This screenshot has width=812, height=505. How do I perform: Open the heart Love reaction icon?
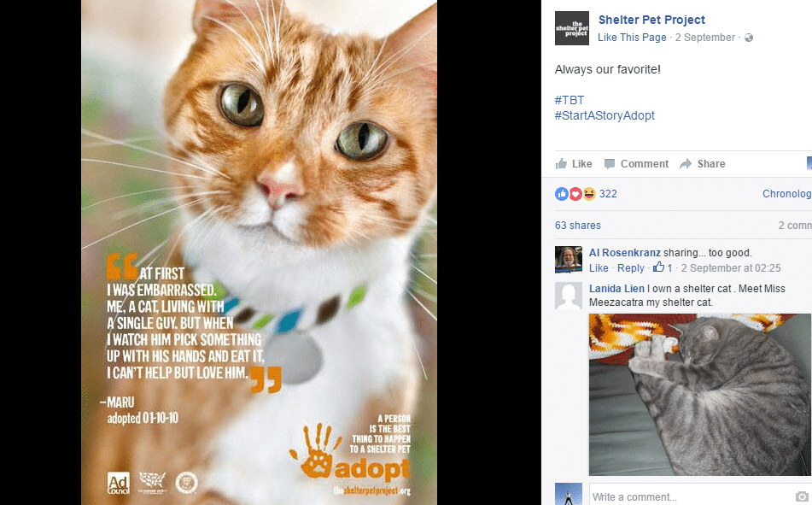(x=575, y=194)
